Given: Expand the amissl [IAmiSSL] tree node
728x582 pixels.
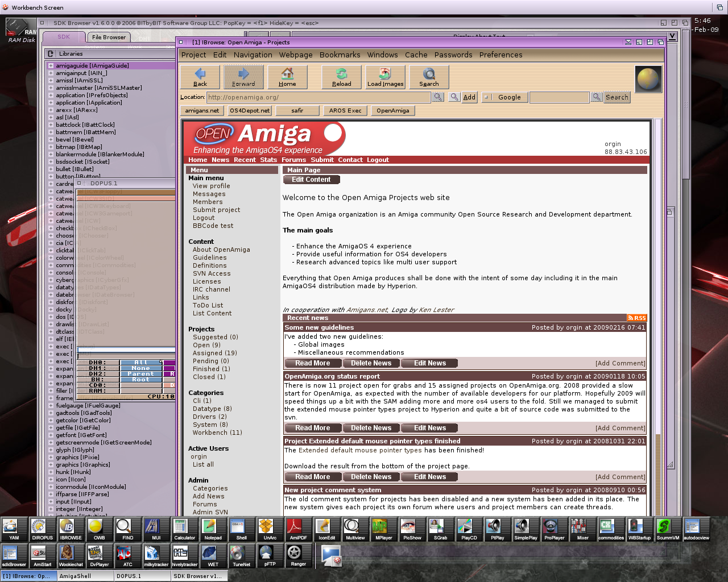Looking at the screenshot, I should (x=51, y=81).
